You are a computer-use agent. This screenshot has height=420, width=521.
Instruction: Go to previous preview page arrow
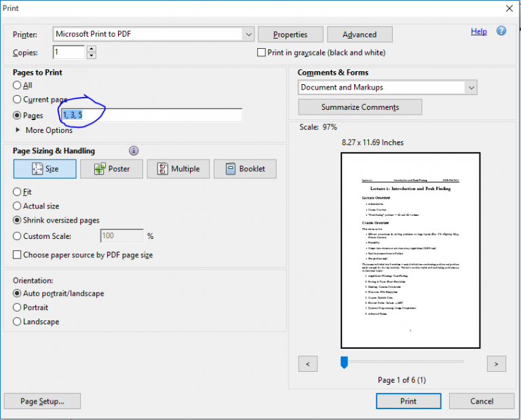pyautogui.click(x=308, y=364)
